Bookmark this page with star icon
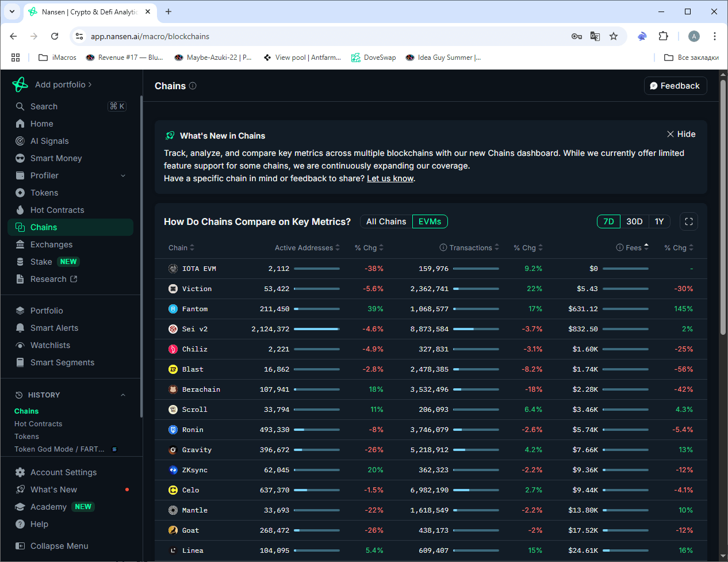 [x=614, y=36]
